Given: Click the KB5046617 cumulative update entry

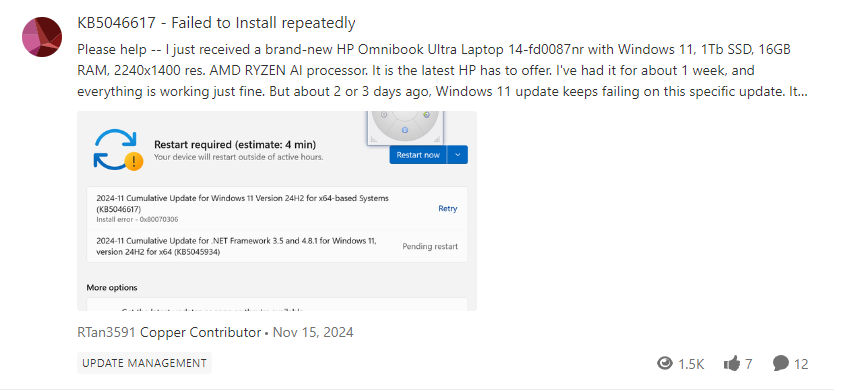Looking at the screenshot, I should tap(277, 208).
